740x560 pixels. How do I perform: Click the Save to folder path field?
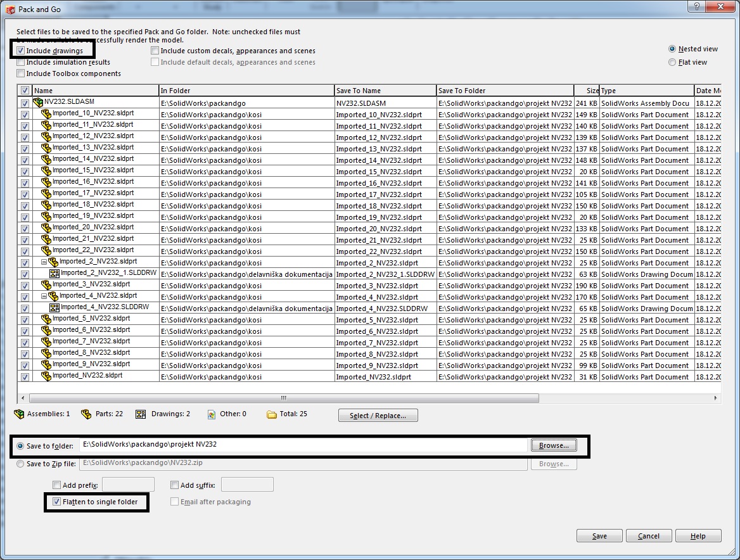(x=304, y=445)
